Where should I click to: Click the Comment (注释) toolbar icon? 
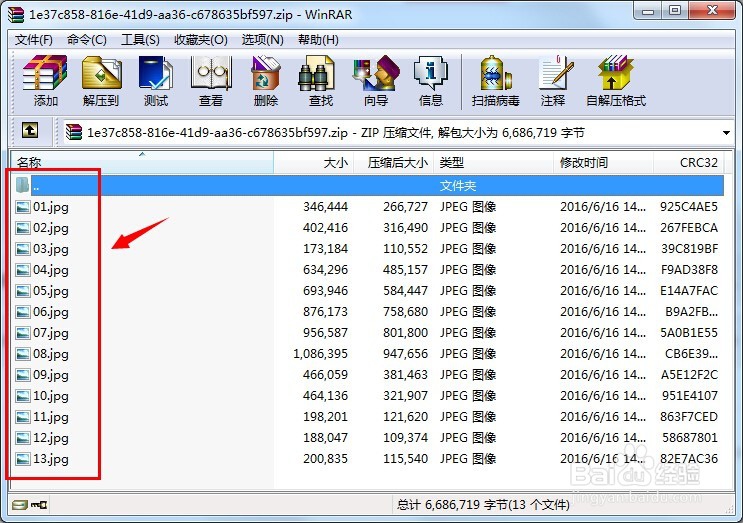(x=555, y=73)
